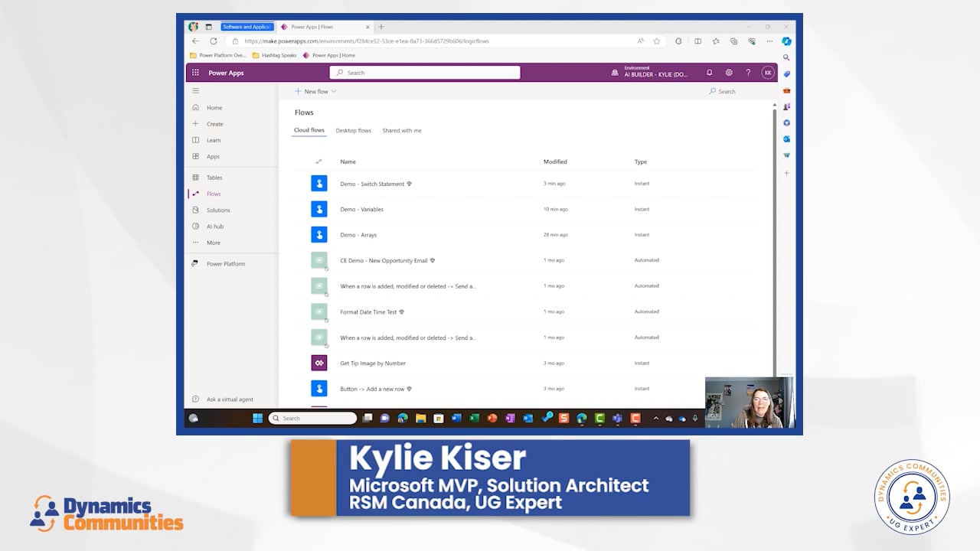This screenshot has height=551, width=980.
Task: Click Dataverse icon of CE Demo flow
Action: click(x=319, y=260)
